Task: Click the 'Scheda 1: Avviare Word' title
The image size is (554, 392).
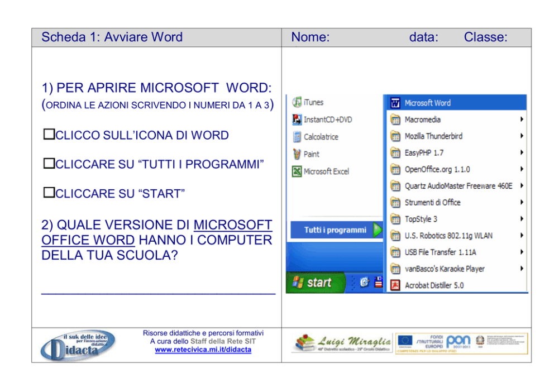Action: [112, 37]
